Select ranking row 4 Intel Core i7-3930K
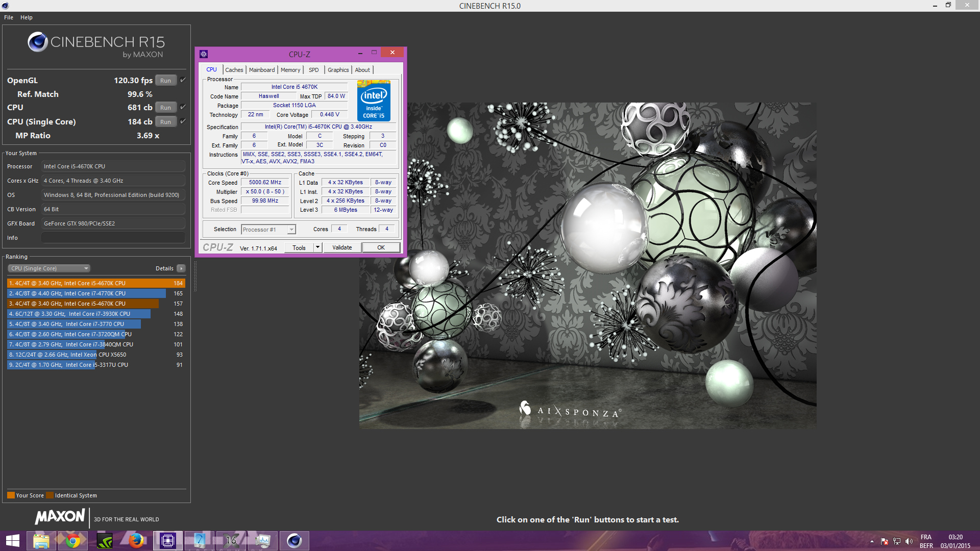 coord(96,314)
